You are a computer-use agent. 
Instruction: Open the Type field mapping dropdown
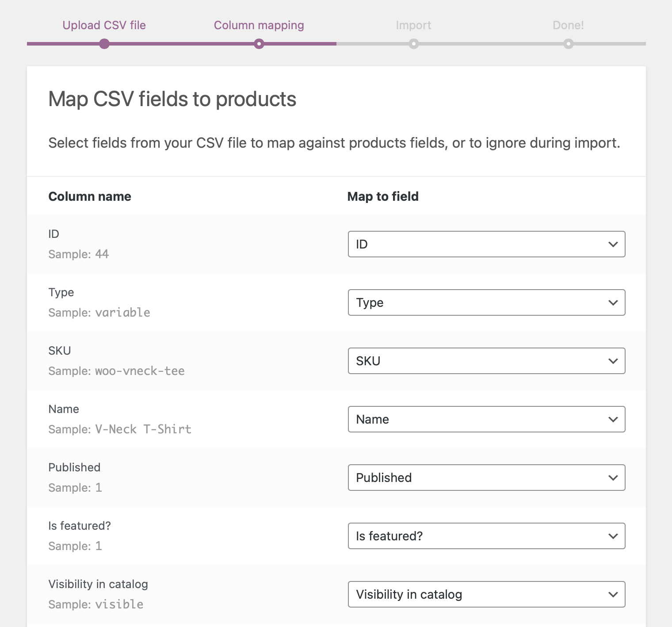(486, 302)
